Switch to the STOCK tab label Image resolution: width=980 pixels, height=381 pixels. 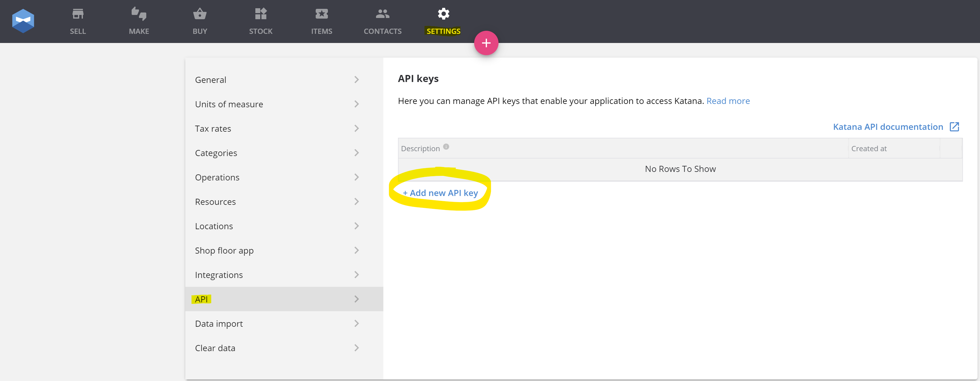coord(261,31)
